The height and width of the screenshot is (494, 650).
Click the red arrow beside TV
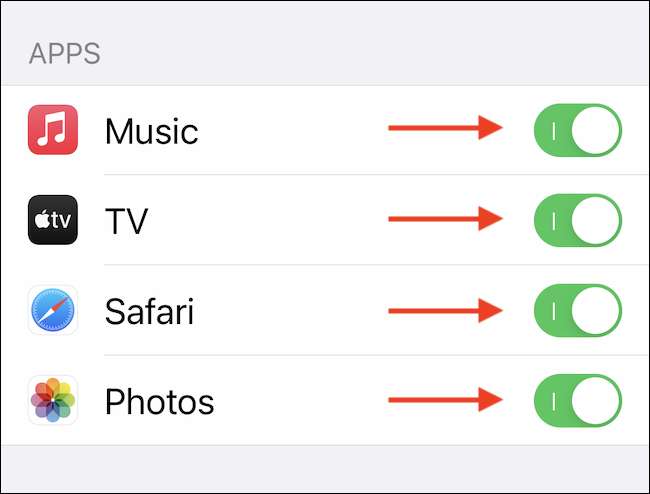(445, 218)
